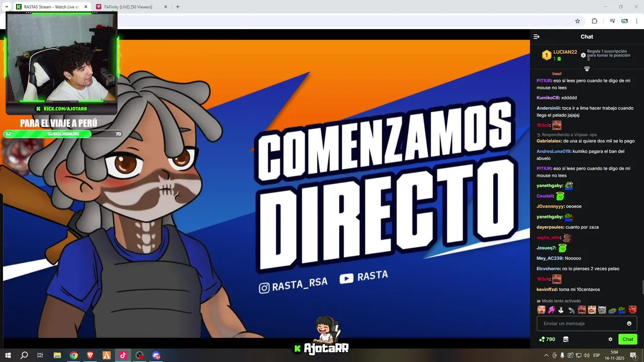Switch the ESP keyboard language indicator
The image size is (644, 362).
tap(596, 355)
